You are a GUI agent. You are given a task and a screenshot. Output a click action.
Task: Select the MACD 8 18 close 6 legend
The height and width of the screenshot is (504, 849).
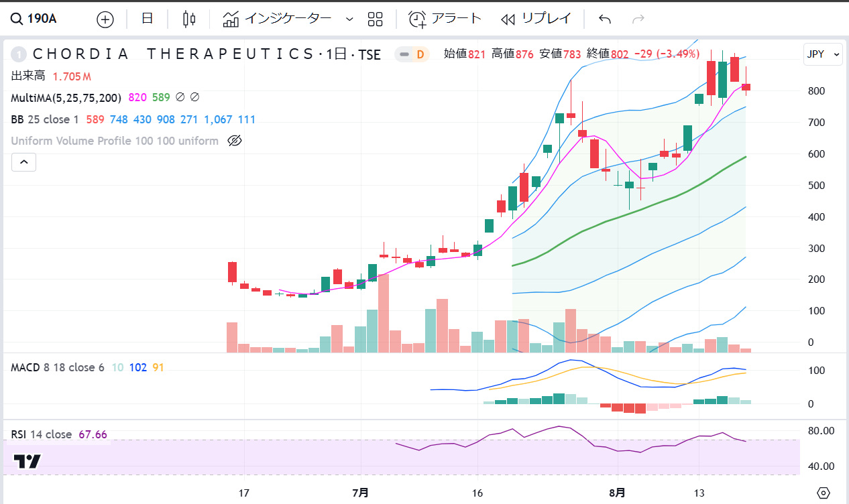[x=58, y=367]
